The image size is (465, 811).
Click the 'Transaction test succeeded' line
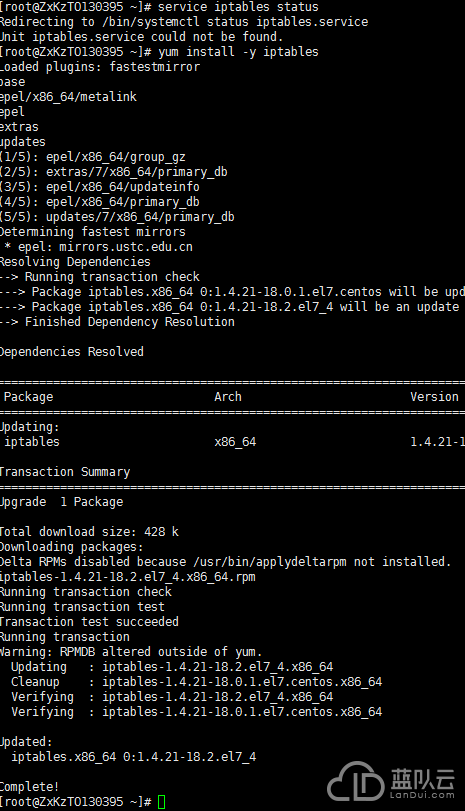pyautogui.click(x=89, y=622)
